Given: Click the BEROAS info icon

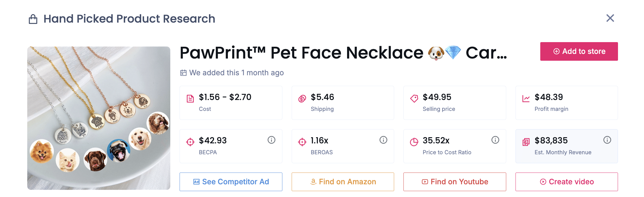Looking at the screenshot, I should click(383, 140).
